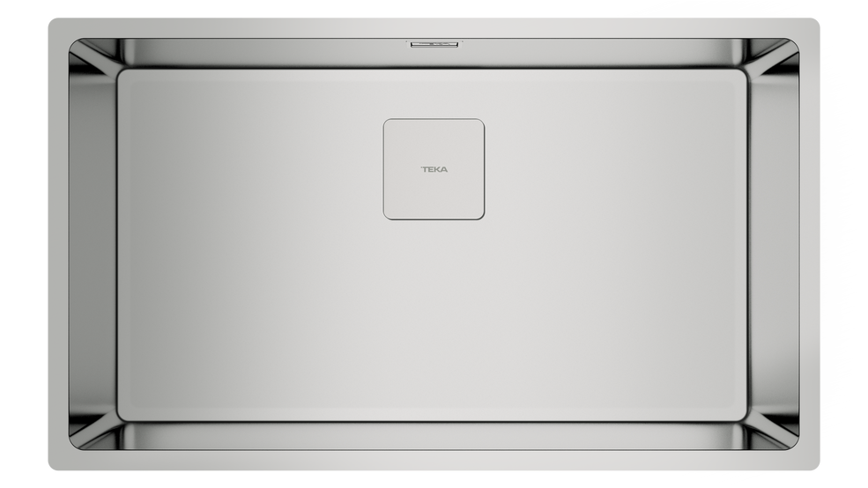Click the bottom-right inner corner of the sink
Viewport: 868px width, 488px height.
774,432
